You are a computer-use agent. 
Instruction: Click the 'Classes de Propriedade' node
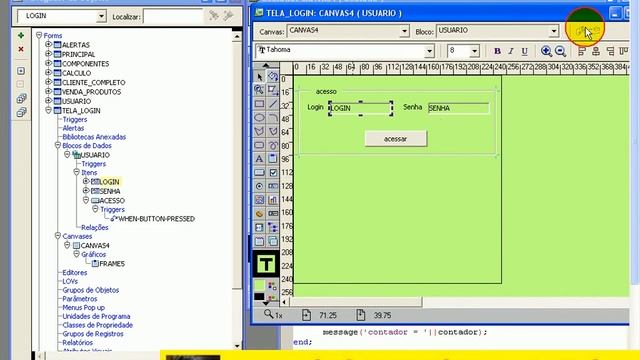(98, 325)
